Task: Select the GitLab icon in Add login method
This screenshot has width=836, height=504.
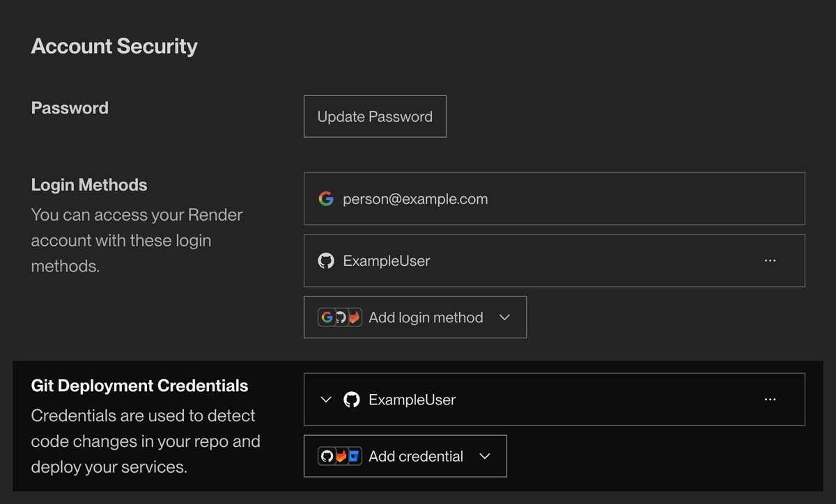Action: (355, 317)
